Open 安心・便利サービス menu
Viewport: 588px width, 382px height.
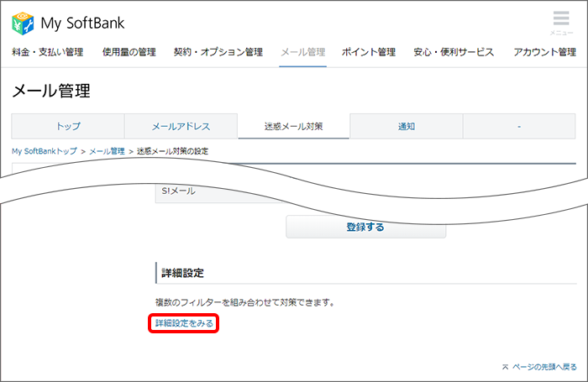pyautogui.click(x=454, y=52)
